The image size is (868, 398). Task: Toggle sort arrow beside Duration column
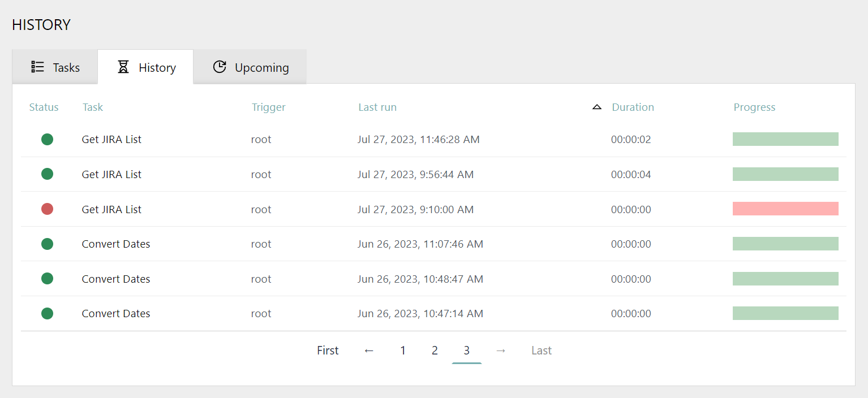pyautogui.click(x=596, y=107)
